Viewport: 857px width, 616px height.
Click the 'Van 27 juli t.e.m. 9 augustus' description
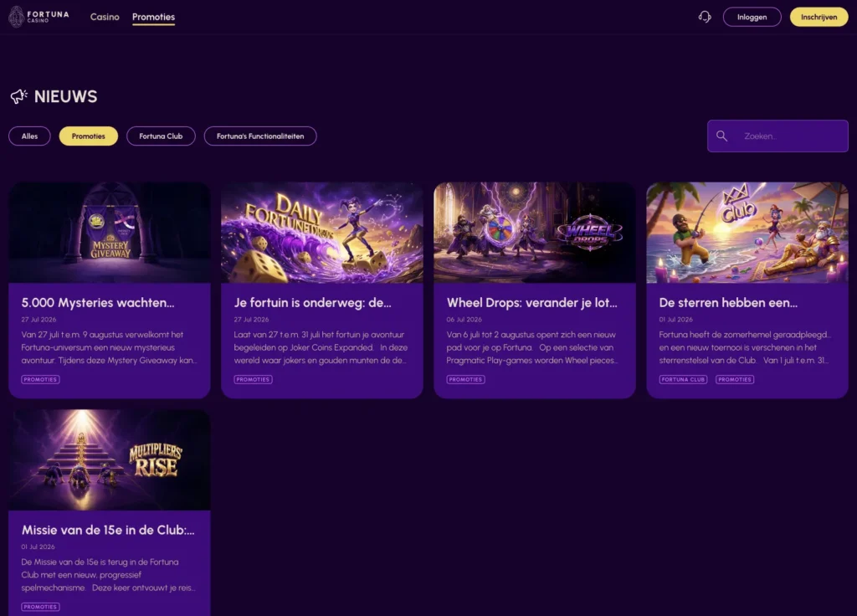(x=110, y=347)
